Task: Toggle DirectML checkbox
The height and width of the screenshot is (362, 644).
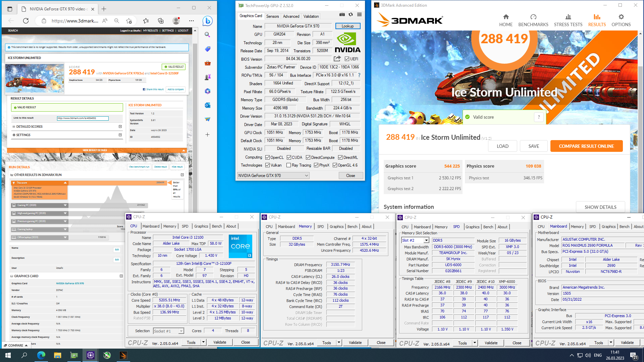Action: point(340,158)
